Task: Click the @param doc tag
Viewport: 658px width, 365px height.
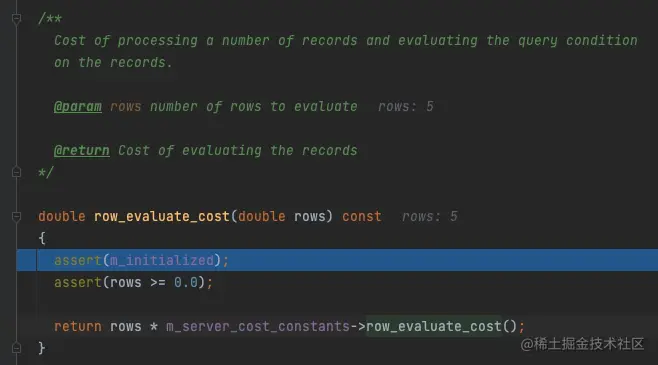Action: pos(78,107)
